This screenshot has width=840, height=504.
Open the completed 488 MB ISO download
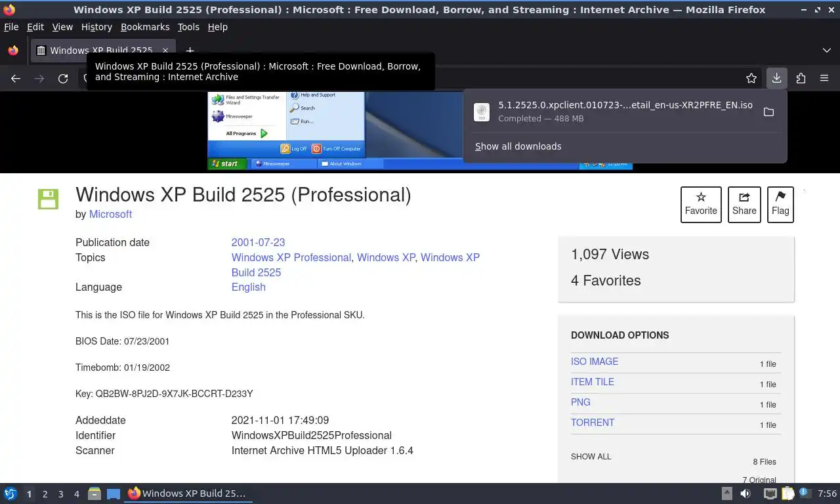[612, 112]
